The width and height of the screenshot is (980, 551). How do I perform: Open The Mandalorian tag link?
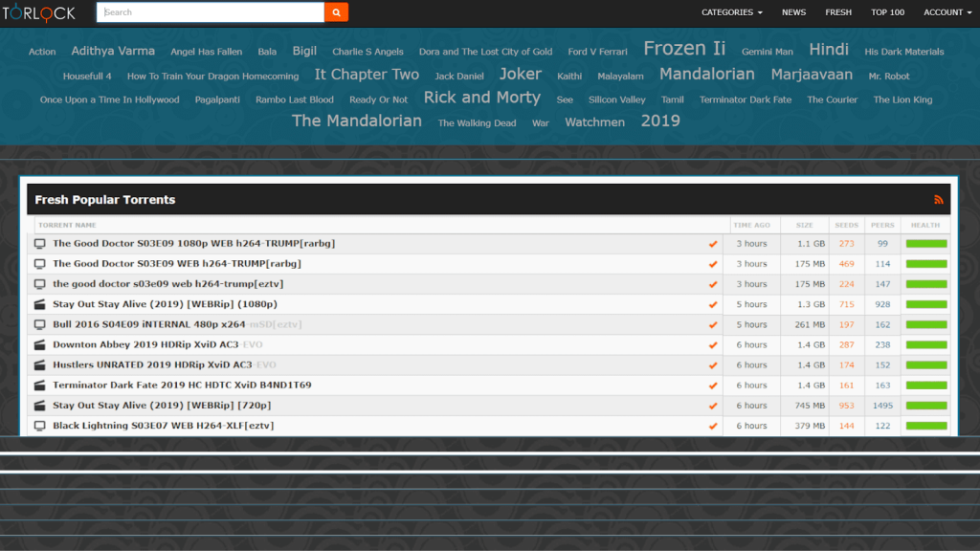point(356,121)
